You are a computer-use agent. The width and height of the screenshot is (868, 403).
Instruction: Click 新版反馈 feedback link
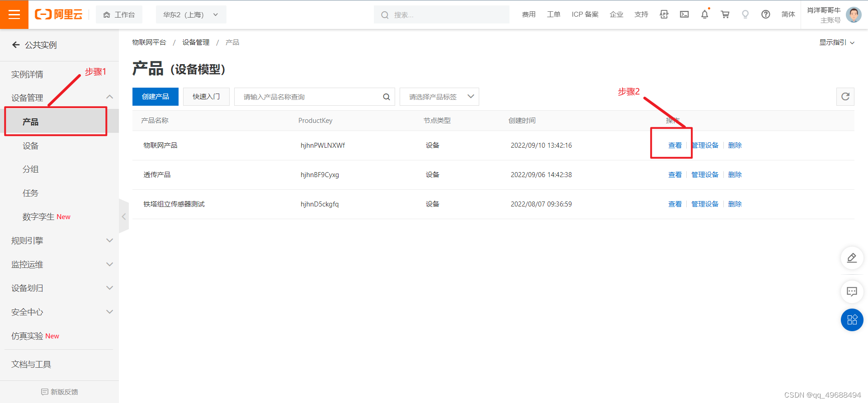pyautogui.click(x=59, y=392)
